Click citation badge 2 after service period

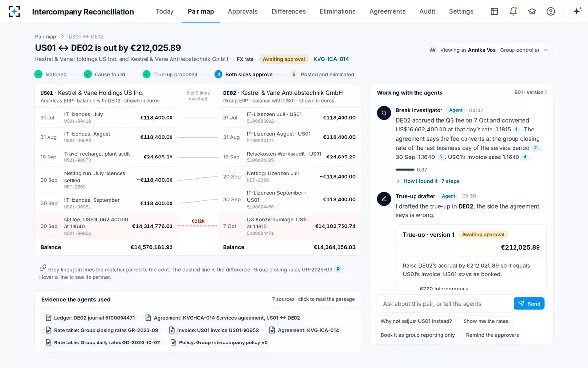point(535,148)
